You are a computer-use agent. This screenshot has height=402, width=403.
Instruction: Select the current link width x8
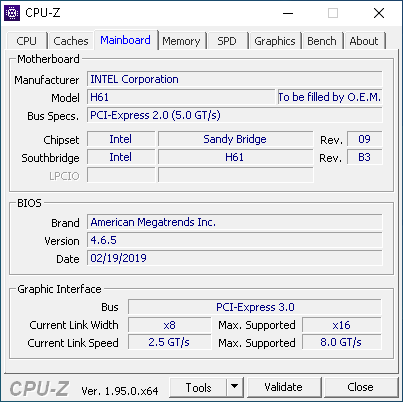click(170, 325)
